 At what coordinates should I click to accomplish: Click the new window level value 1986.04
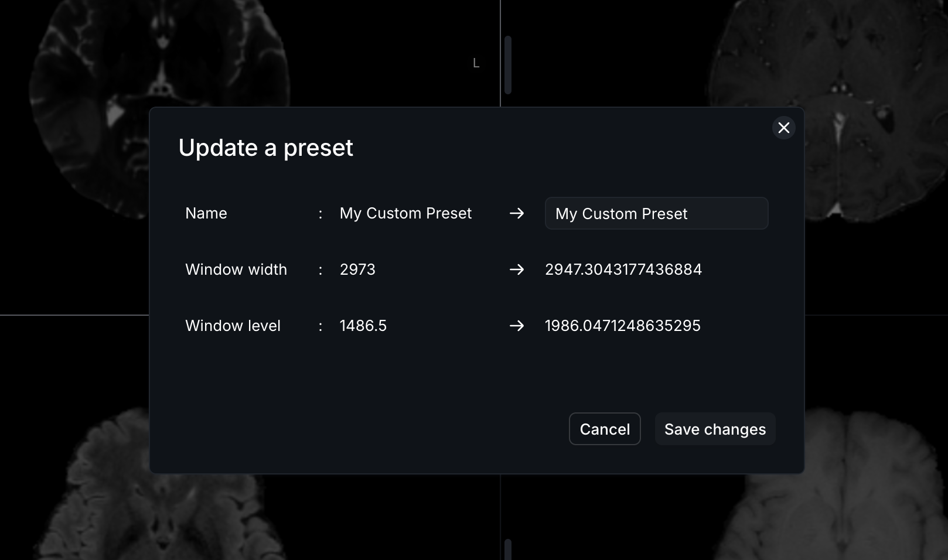pos(623,326)
